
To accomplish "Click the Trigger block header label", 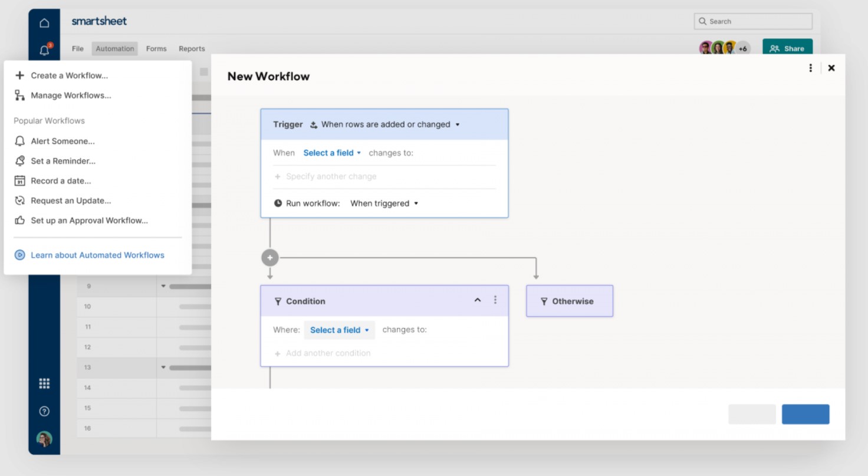I will point(288,124).
